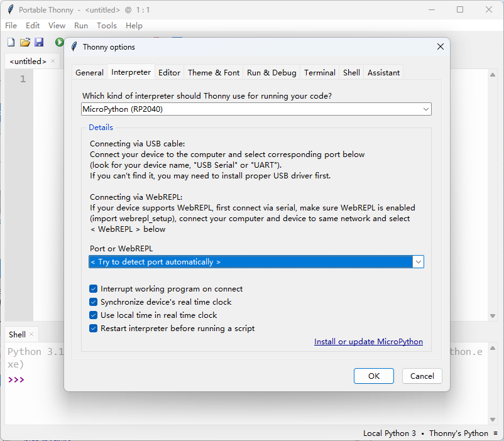504x441 pixels.
Task: Open the Theme & Font tab
Action: (214, 73)
